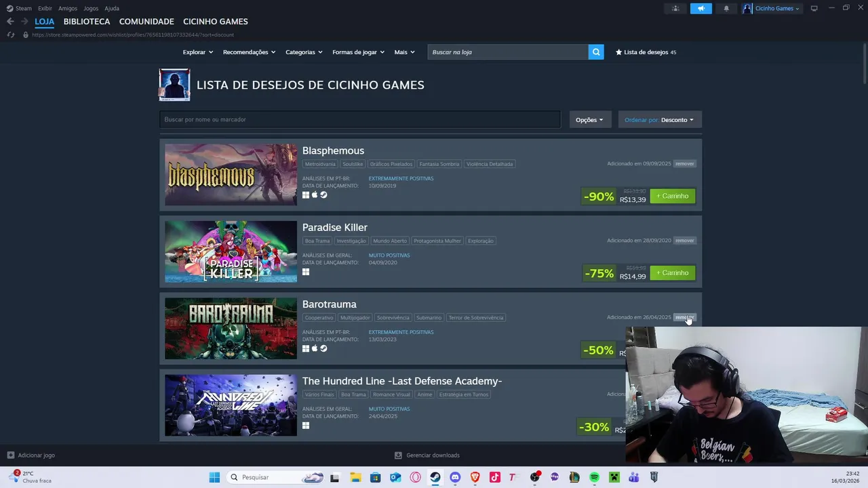The image size is (868, 488).
Task: Add Blasphemous to cart
Action: [673, 196]
